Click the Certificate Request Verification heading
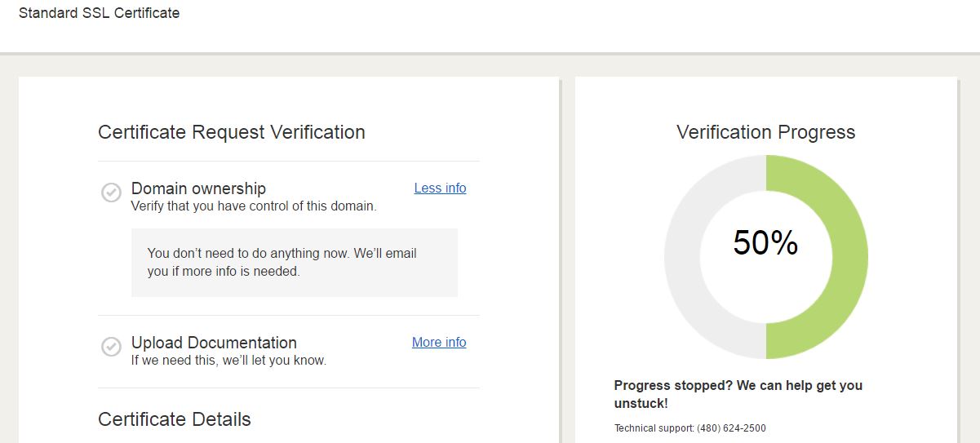The height and width of the screenshot is (443, 980). pos(232,132)
